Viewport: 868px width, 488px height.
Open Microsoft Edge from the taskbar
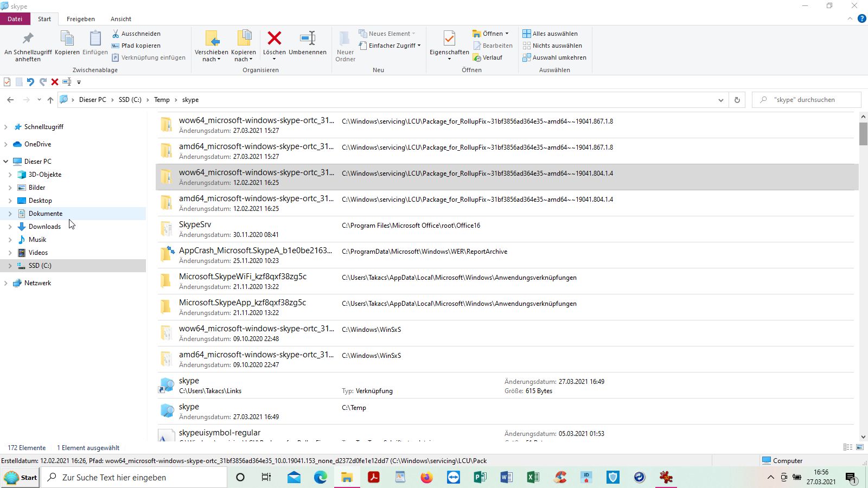[321, 478]
